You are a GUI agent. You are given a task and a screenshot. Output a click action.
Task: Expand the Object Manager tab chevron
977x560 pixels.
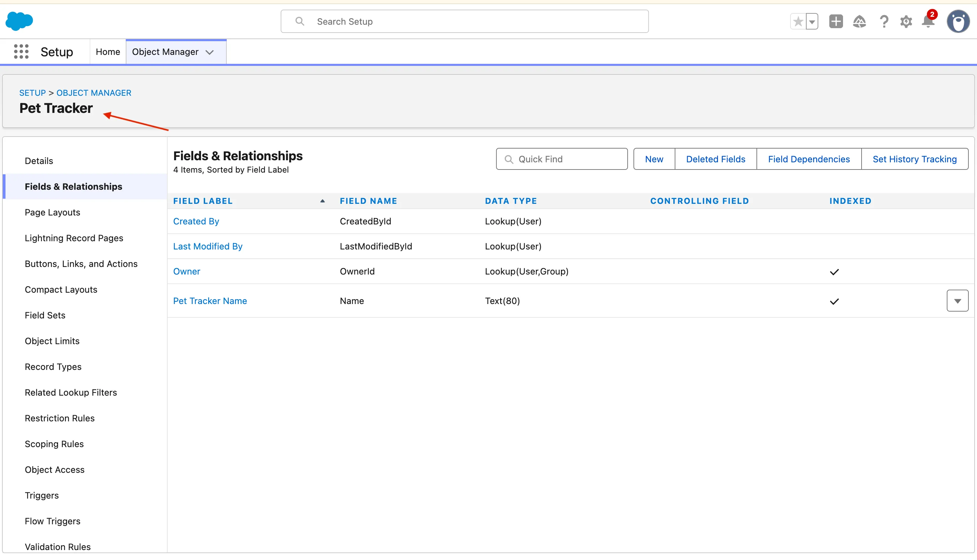click(x=210, y=52)
